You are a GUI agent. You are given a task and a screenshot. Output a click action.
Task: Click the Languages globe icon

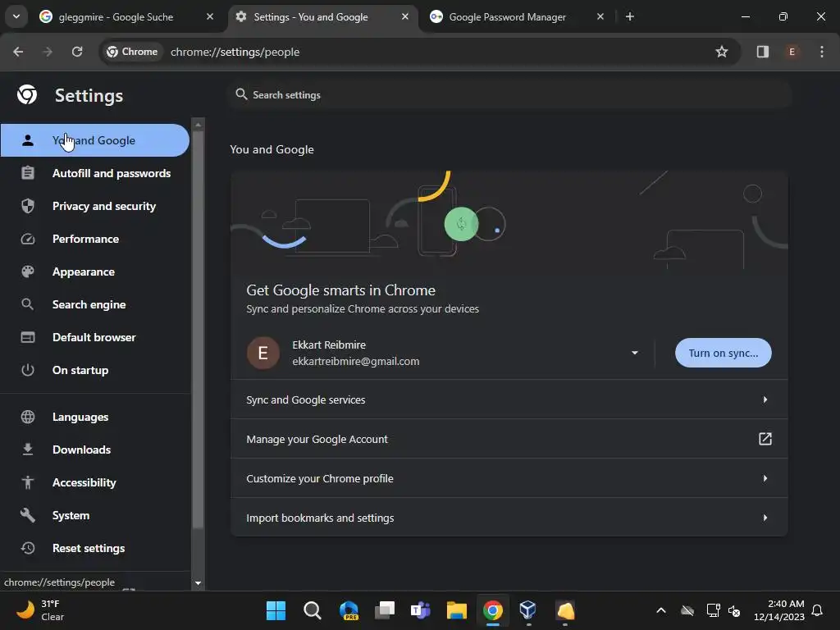[x=28, y=417]
